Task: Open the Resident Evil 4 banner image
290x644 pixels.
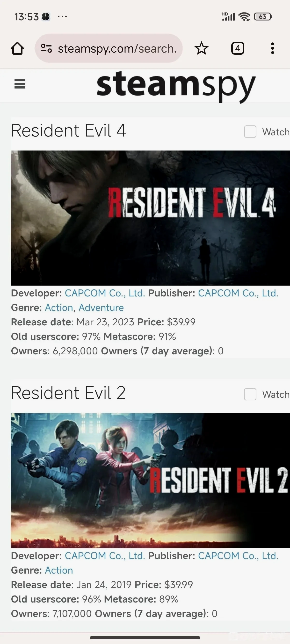Action: point(150,218)
